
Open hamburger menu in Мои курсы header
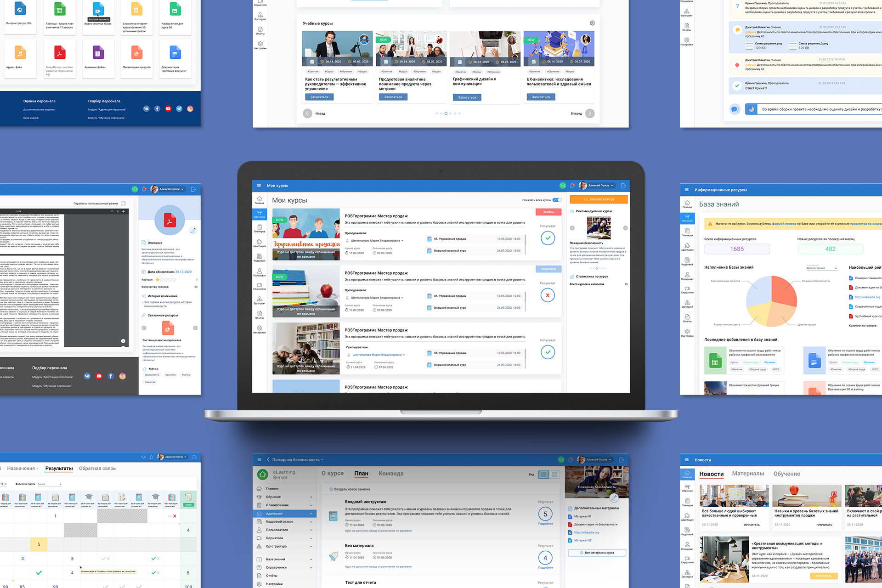coord(259,186)
